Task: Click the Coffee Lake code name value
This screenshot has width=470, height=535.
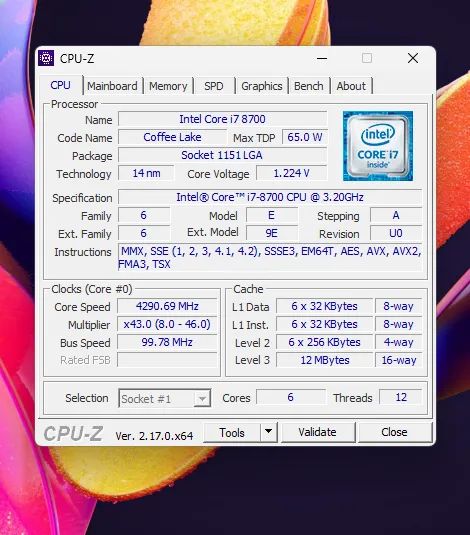Action: (x=172, y=137)
